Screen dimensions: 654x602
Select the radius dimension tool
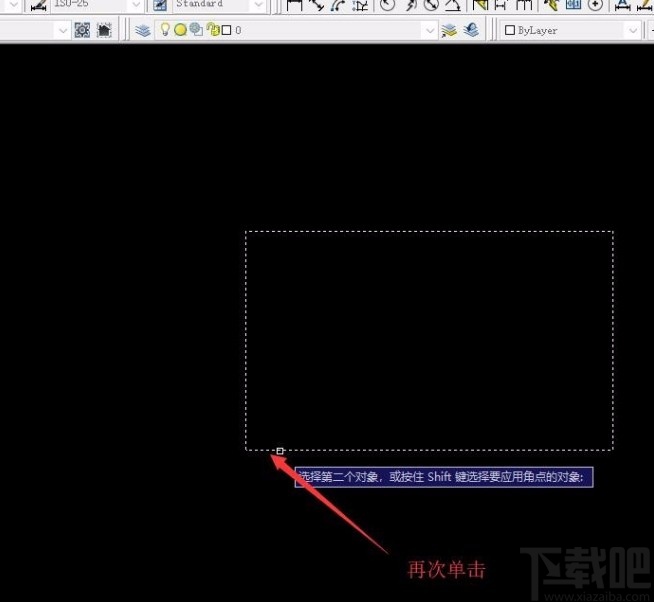coord(387,5)
